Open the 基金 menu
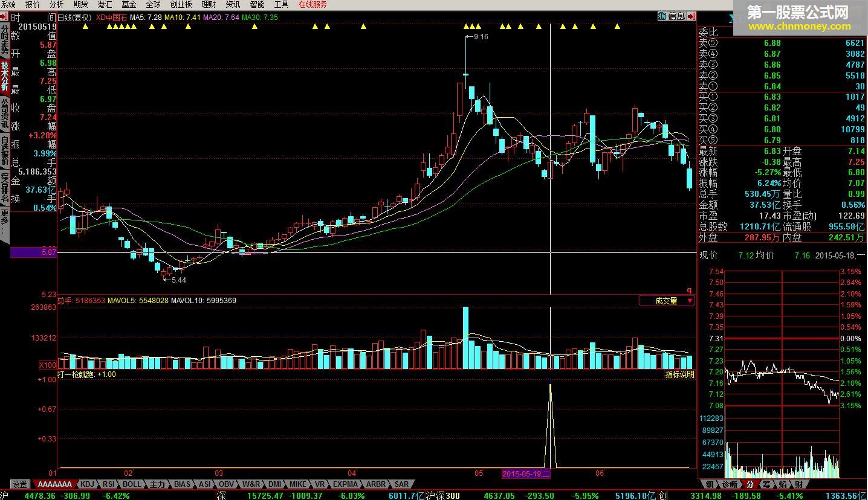 (x=129, y=4)
